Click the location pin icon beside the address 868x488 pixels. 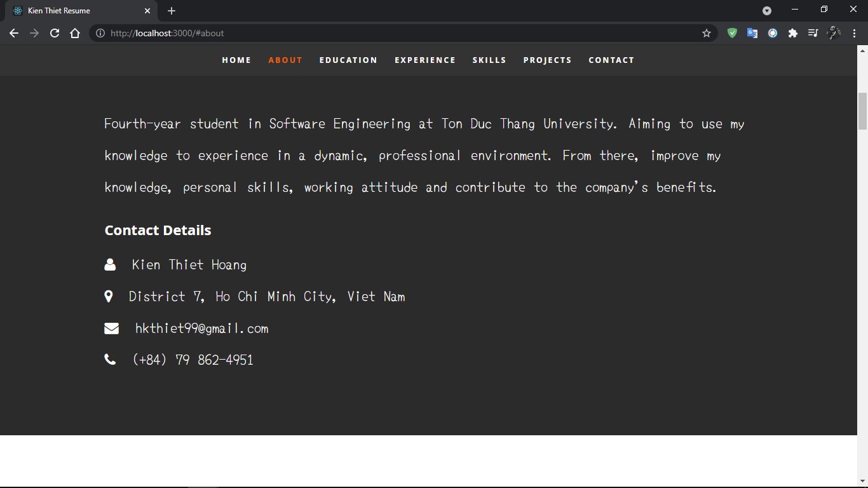[109, 296]
